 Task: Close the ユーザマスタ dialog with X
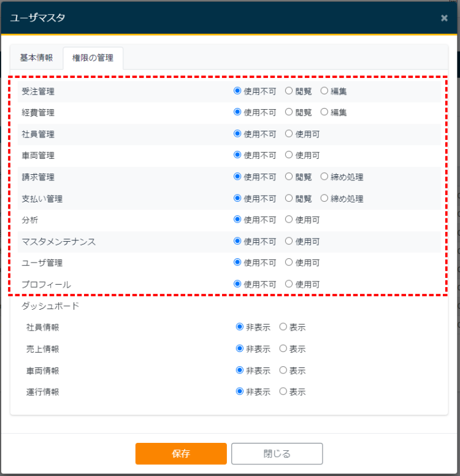coord(444,18)
